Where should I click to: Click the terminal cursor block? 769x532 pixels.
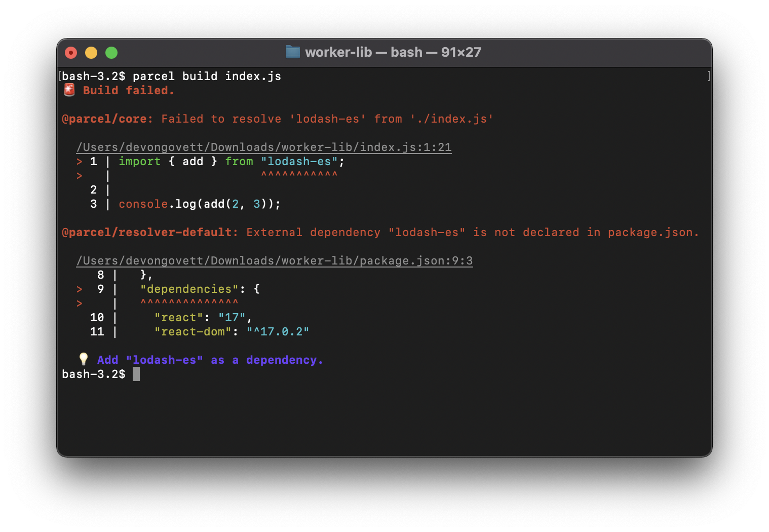tap(136, 374)
